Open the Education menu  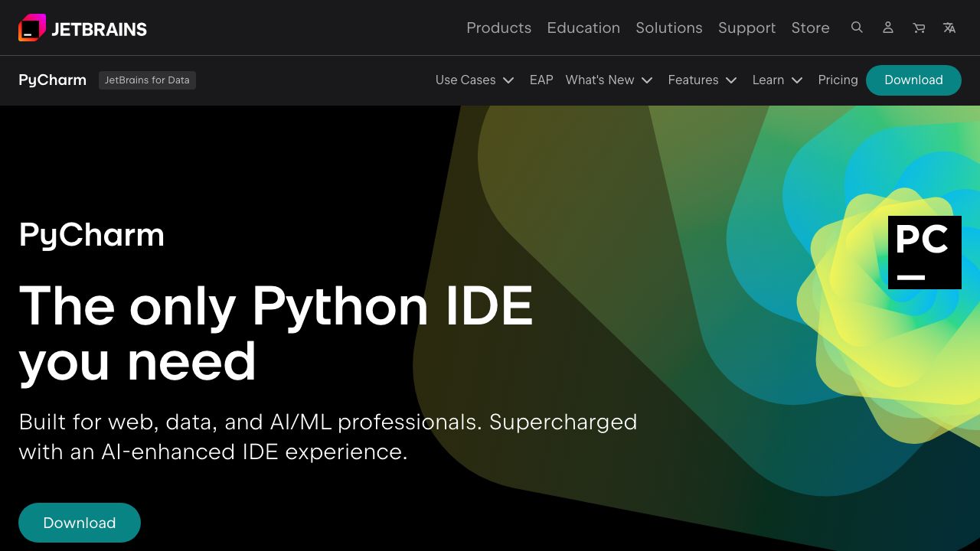pos(583,28)
